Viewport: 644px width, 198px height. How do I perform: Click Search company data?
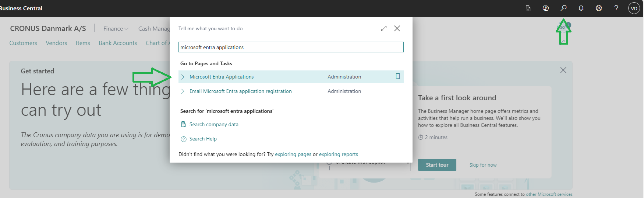(x=214, y=124)
